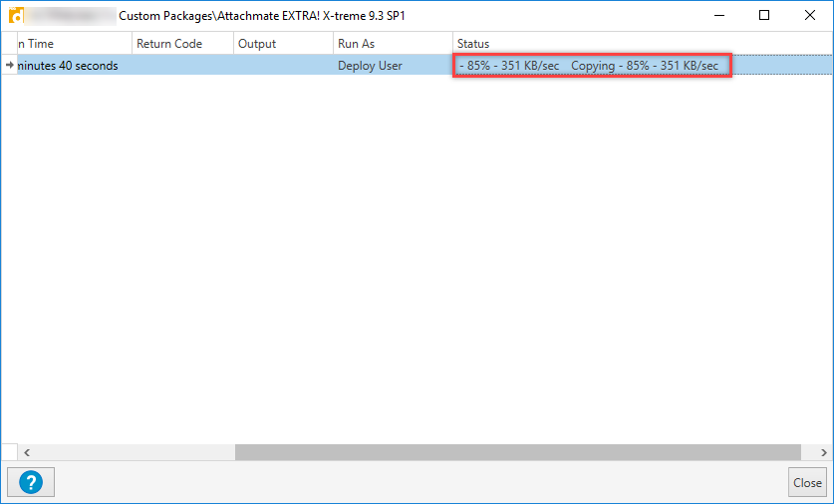Viewport: 834px width, 504px height.
Task: Sort by the Time column header
Action: click(70, 44)
